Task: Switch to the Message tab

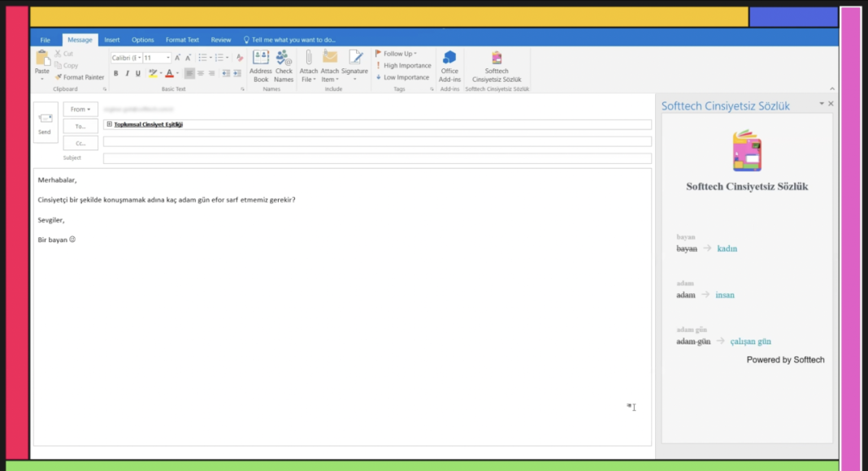Action: pos(80,40)
